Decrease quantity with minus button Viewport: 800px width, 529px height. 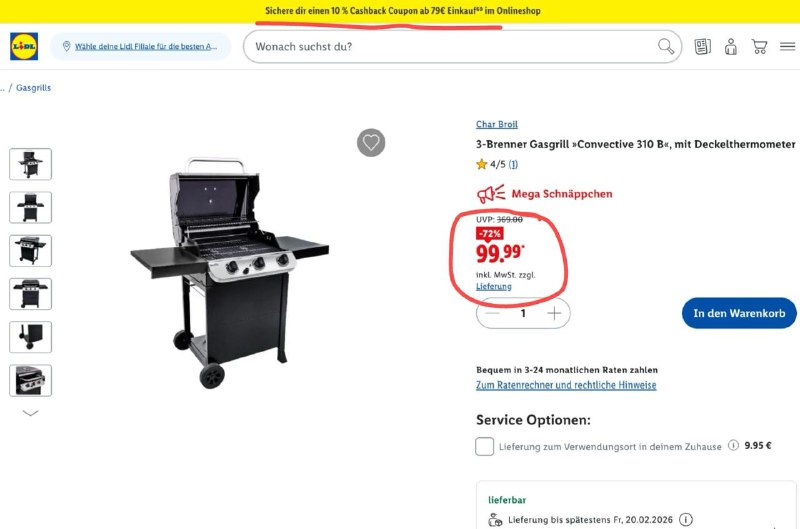[x=492, y=313]
